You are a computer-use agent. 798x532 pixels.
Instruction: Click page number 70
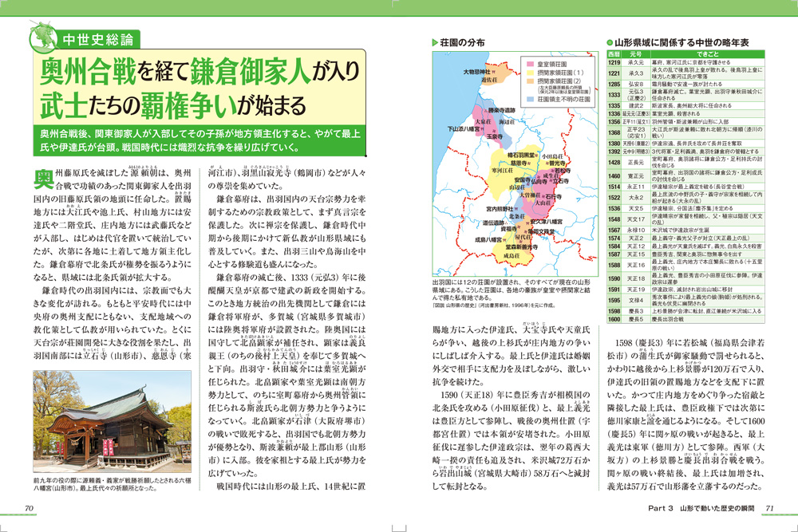click(29, 508)
